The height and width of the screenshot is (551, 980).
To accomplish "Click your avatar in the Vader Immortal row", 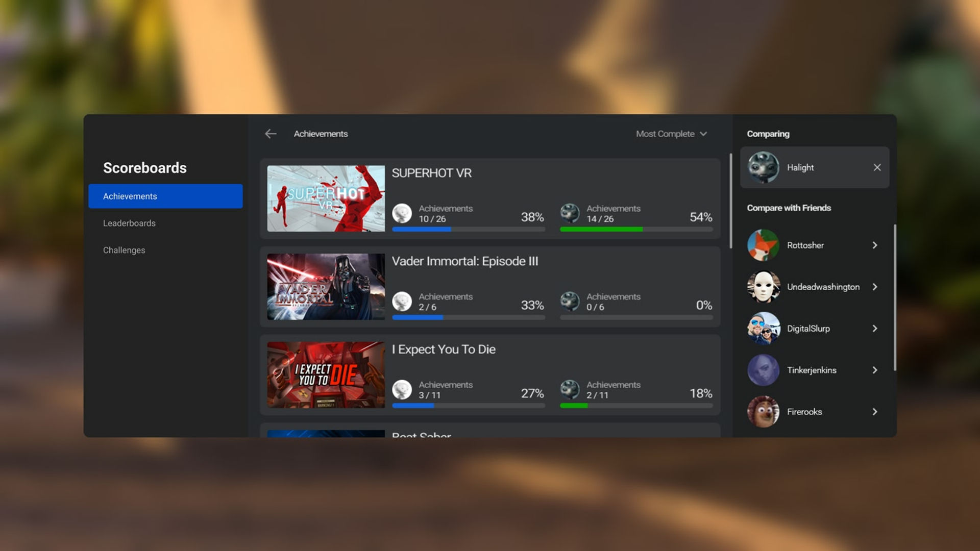I will [402, 302].
